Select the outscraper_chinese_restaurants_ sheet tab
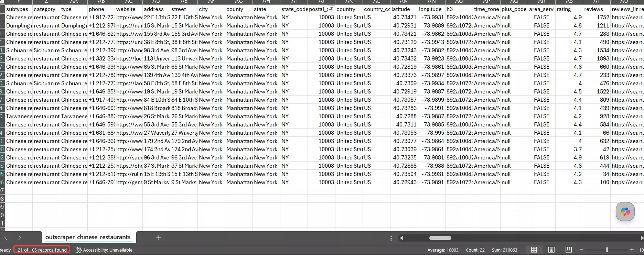Image resolution: width=644 pixels, height=255 pixels. (x=88, y=237)
